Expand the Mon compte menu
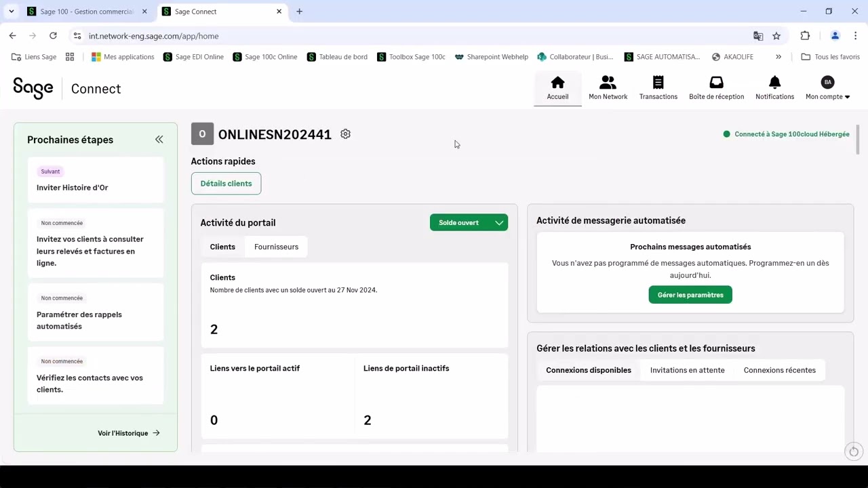The width and height of the screenshot is (868, 488). point(827,97)
